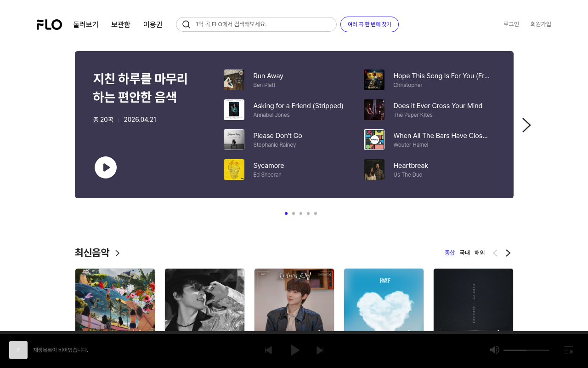
Task: Go to next page of 최신음악
Action: coord(508,253)
